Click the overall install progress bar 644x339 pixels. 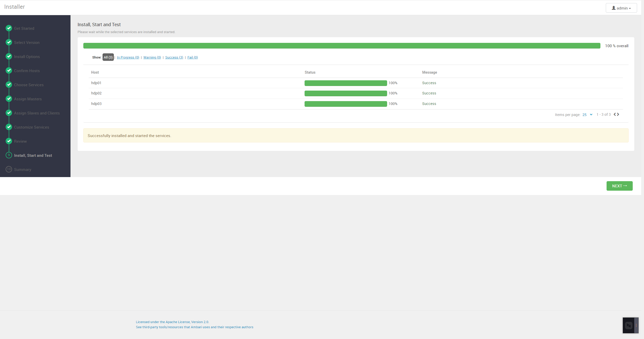tap(341, 46)
